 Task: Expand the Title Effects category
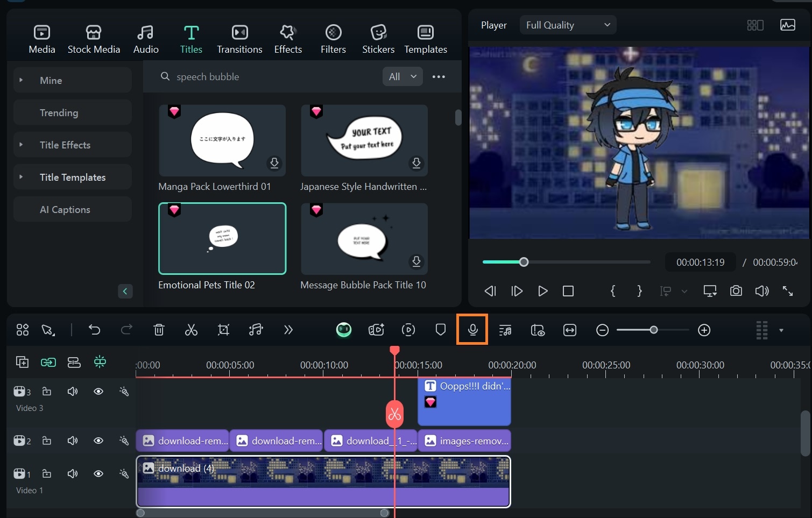[x=21, y=145]
